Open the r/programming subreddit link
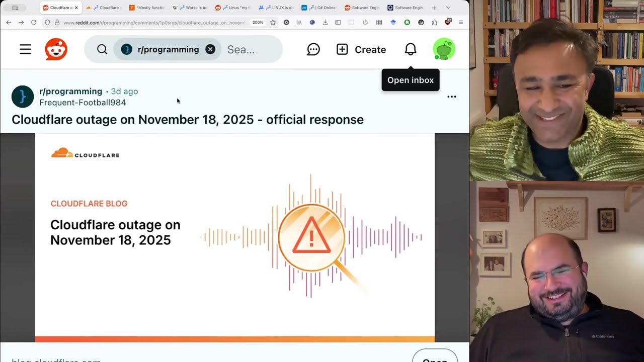Screen dimensions: 644x362 pyautogui.click(x=70, y=91)
